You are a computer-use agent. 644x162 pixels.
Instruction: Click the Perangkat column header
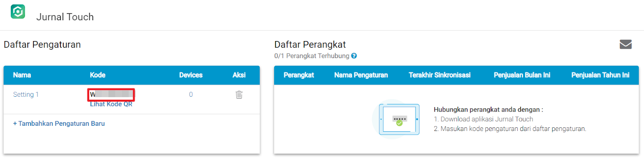[x=299, y=75]
